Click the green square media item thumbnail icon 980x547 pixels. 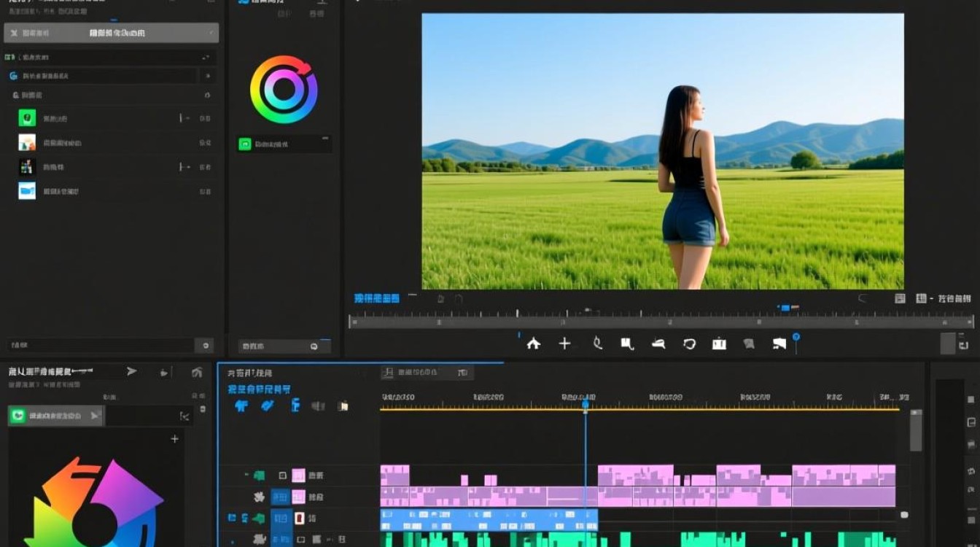(27, 118)
